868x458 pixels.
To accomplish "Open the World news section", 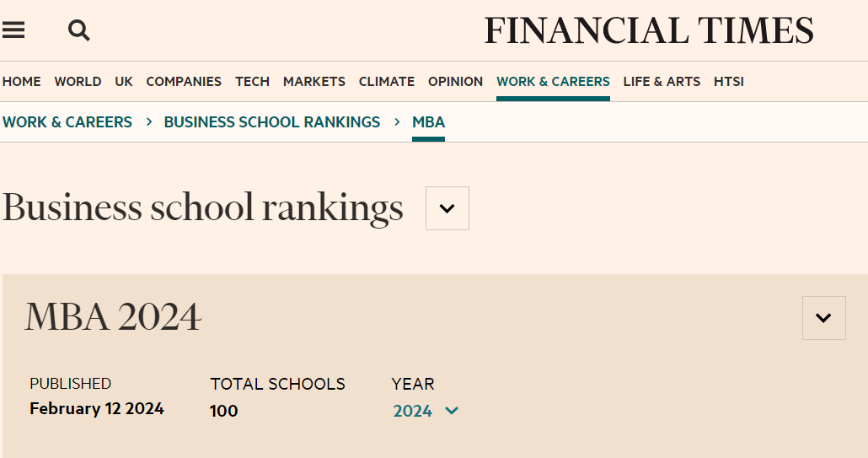I will coord(78,82).
